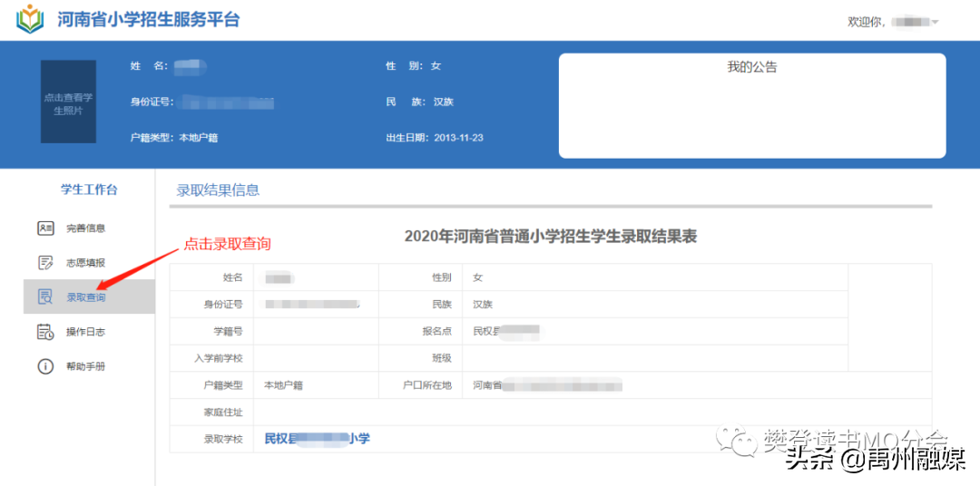The height and width of the screenshot is (486, 980).
Task: Click the 2020年 admission result table title
Action: tap(550, 237)
